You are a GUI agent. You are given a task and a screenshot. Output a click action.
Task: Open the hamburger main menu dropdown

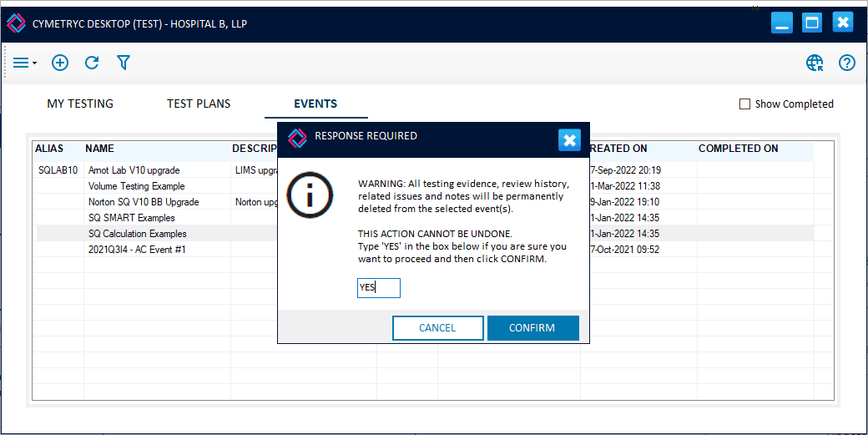pos(24,63)
